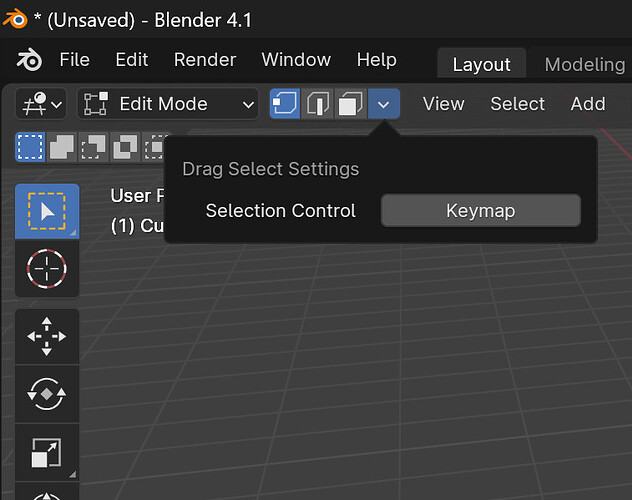Viewport: 632px width, 500px height.
Task: Open the Add menu in viewport header
Action: click(x=588, y=104)
